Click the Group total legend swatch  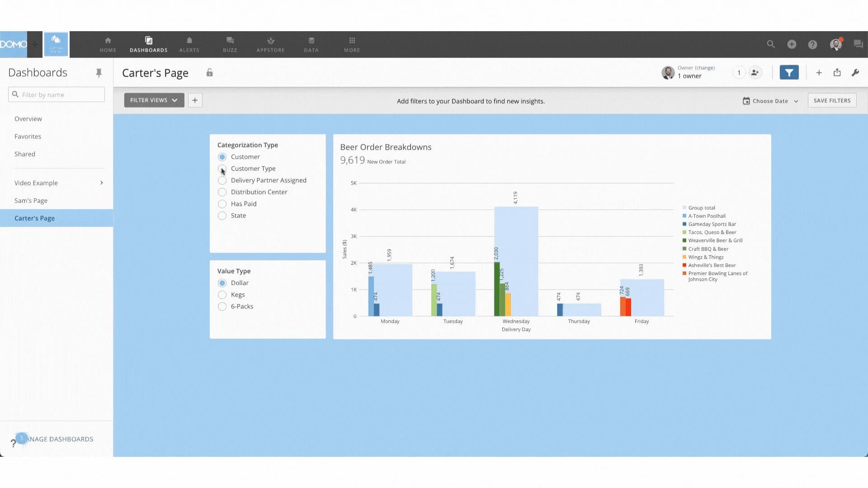[684, 208]
